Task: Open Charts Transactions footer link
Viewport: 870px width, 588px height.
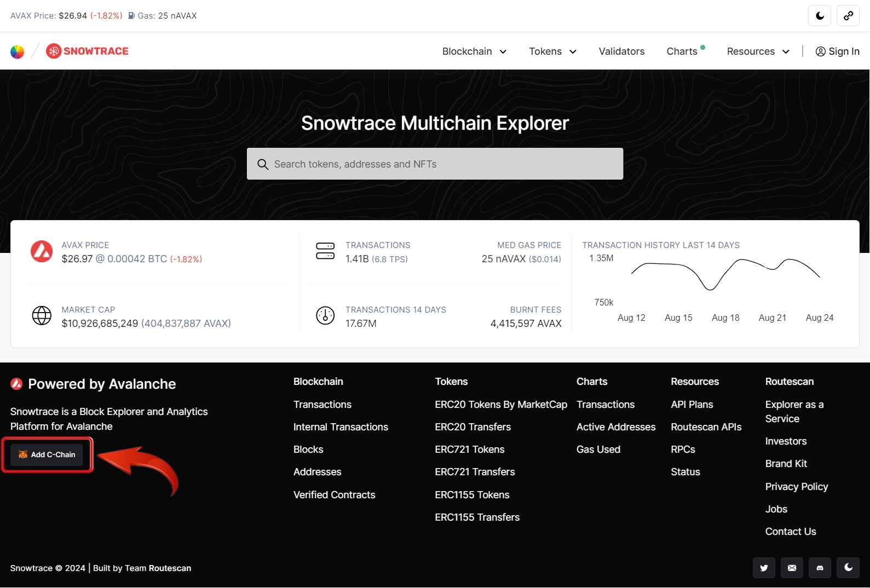Action: (606, 405)
